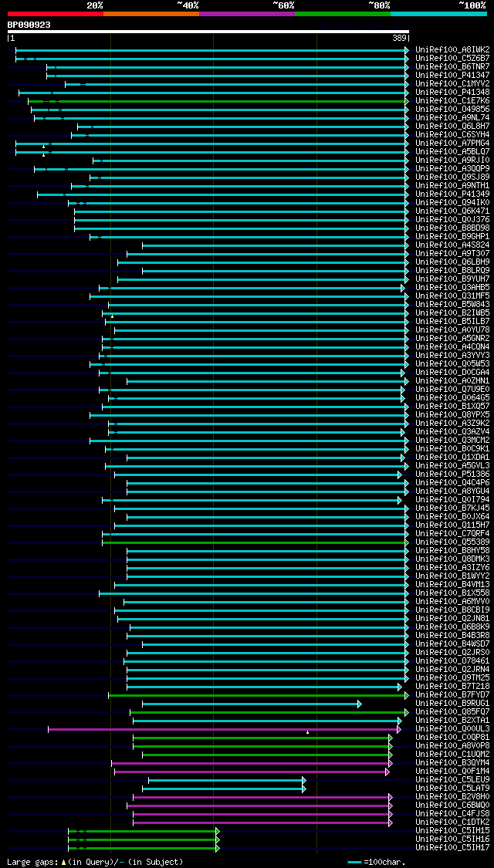494x868 pixels.
Task: Select the UniRef100_C6BWQ0 label
Action: point(452,806)
